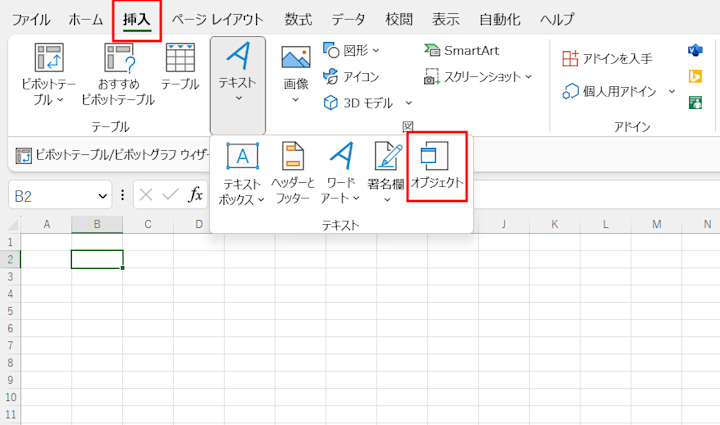Select column A header

click(46, 224)
